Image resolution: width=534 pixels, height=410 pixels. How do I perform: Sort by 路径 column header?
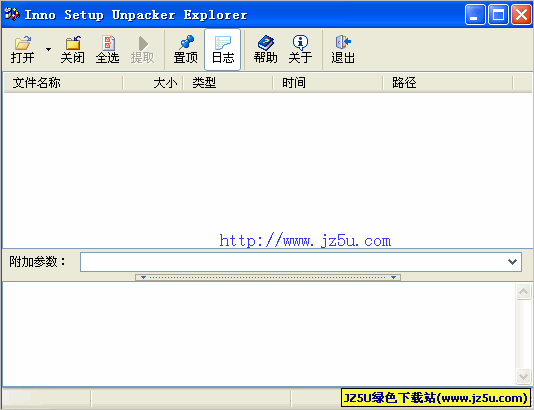click(448, 83)
